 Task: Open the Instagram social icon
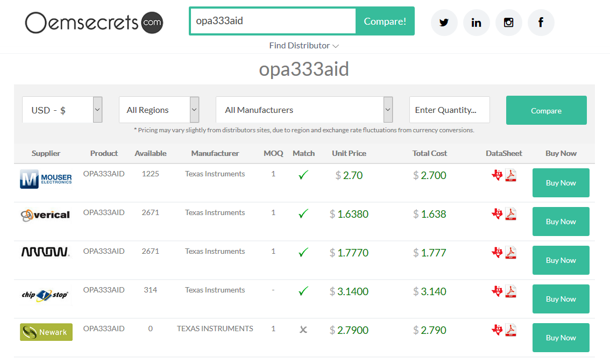click(508, 23)
